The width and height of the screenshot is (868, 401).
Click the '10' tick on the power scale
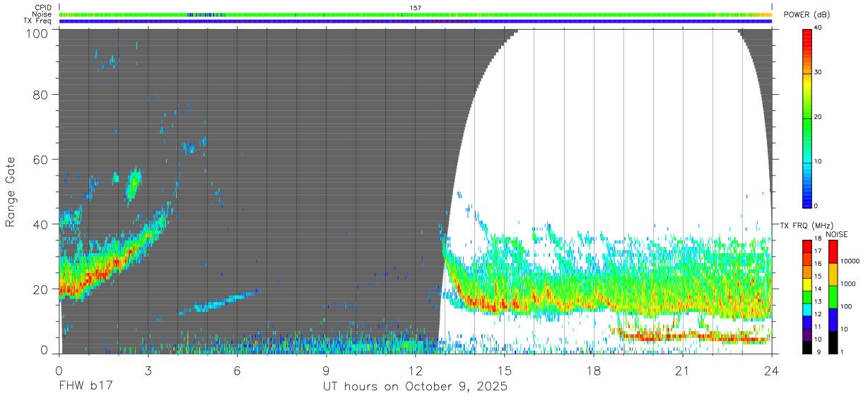pos(818,161)
